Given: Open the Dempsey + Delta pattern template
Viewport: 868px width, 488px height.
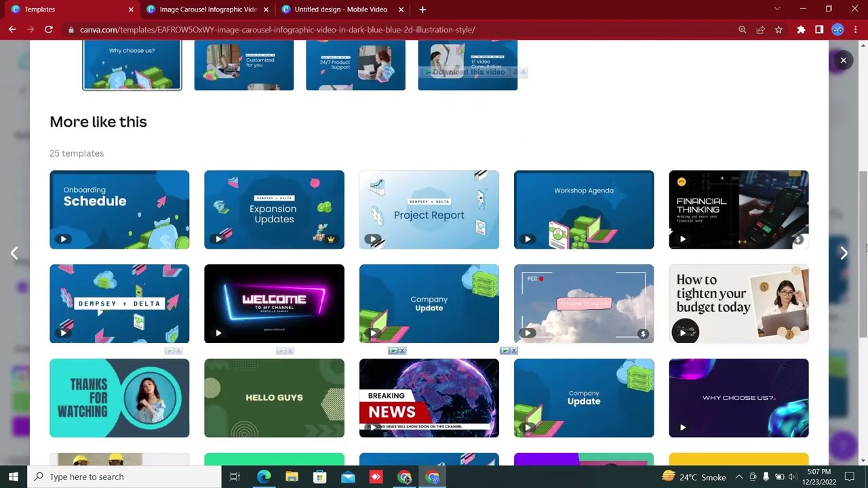Looking at the screenshot, I should (119, 304).
